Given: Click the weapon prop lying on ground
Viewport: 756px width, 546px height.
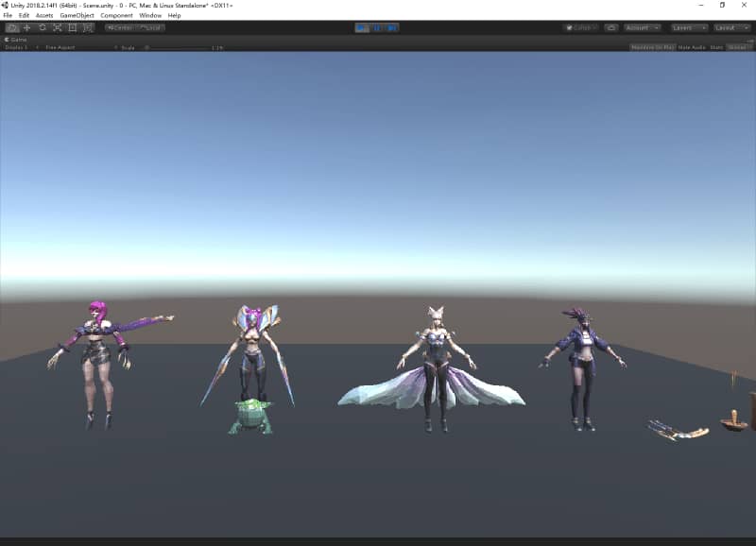Looking at the screenshot, I should click(679, 431).
